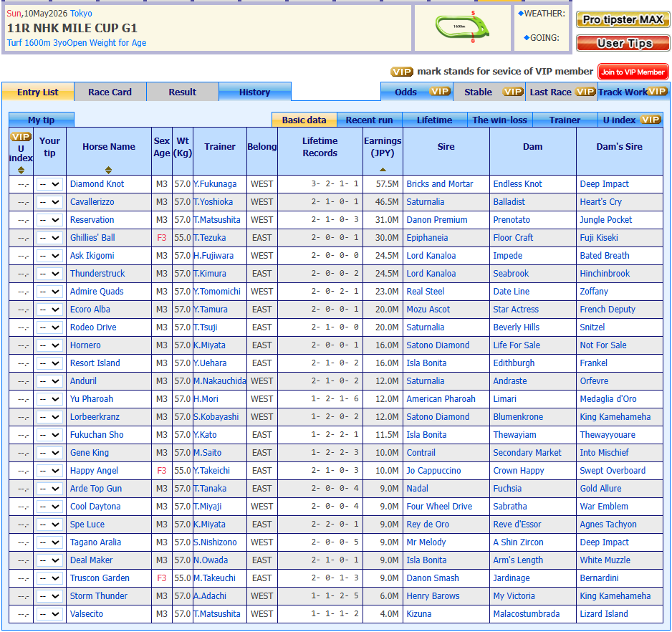Screen dimensions: 672x632
Task: Open tip dropdown for Valsecito
Action: click(x=49, y=614)
